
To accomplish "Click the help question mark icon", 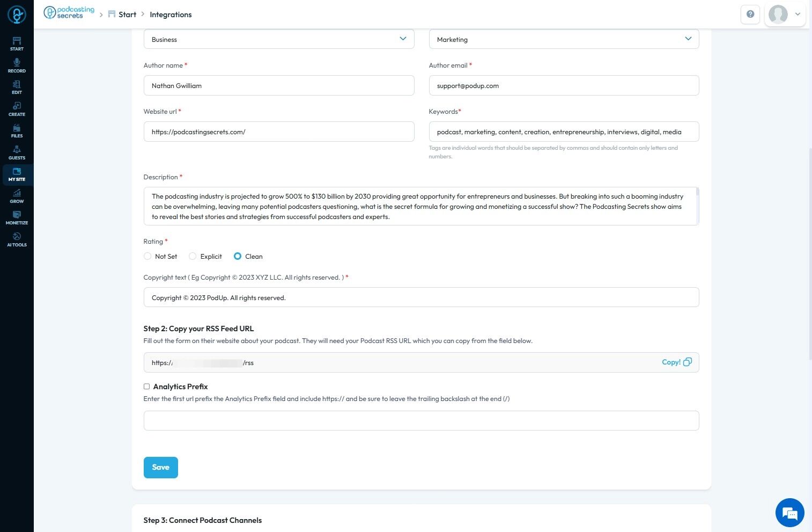I will point(750,14).
